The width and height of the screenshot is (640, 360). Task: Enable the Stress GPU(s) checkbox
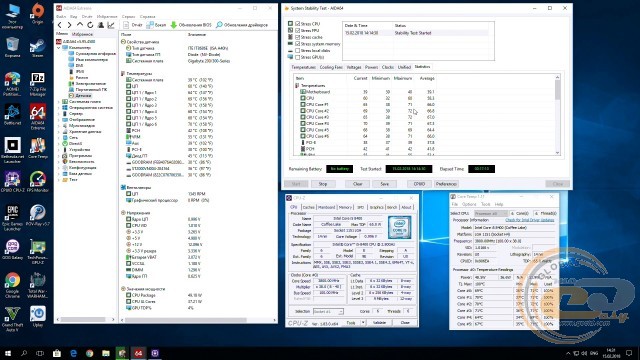298,57
